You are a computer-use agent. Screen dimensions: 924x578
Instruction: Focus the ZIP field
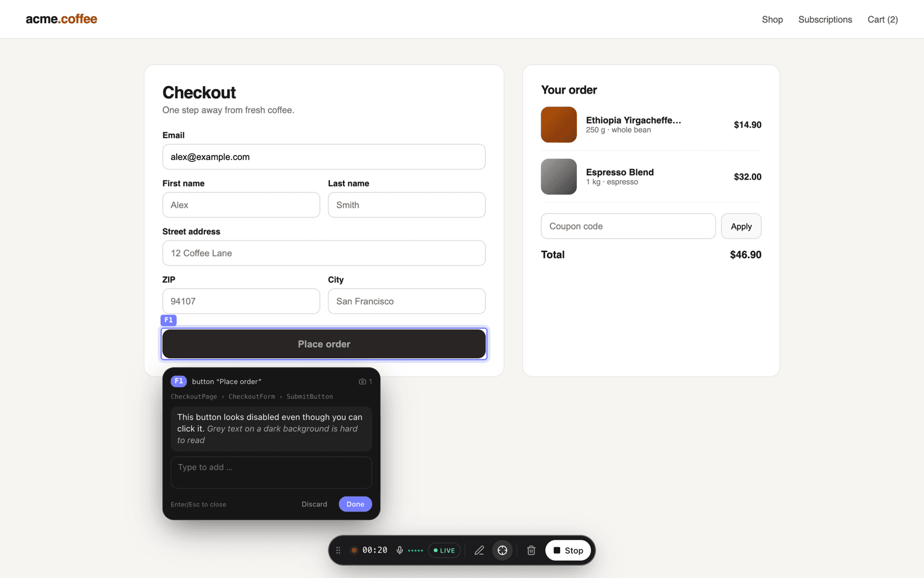coord(241,301)
